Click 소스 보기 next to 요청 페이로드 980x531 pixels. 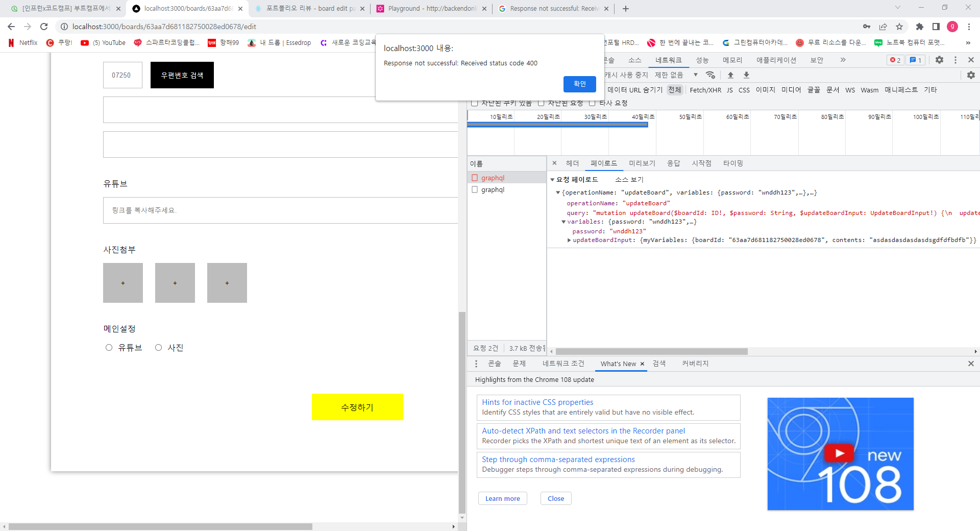tap(629, 180)
